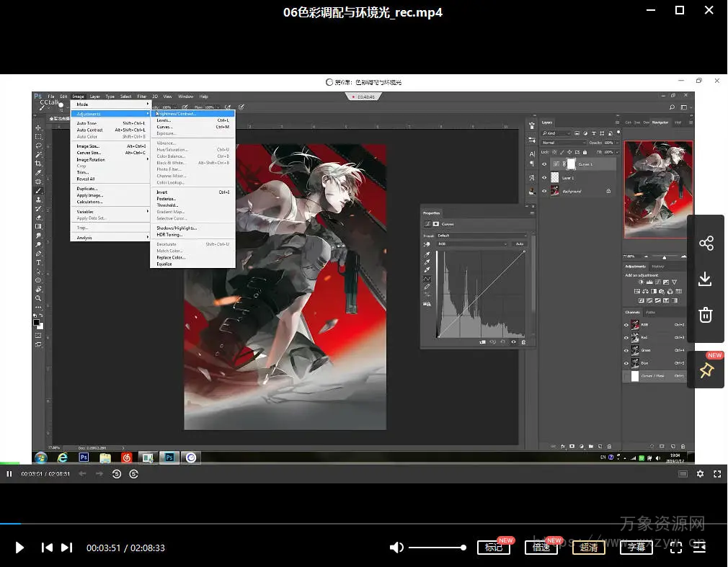The width and height of the screenshot is (728, 567).
Task: Adjust the player volume slider
Action: [x=437, y=548]
